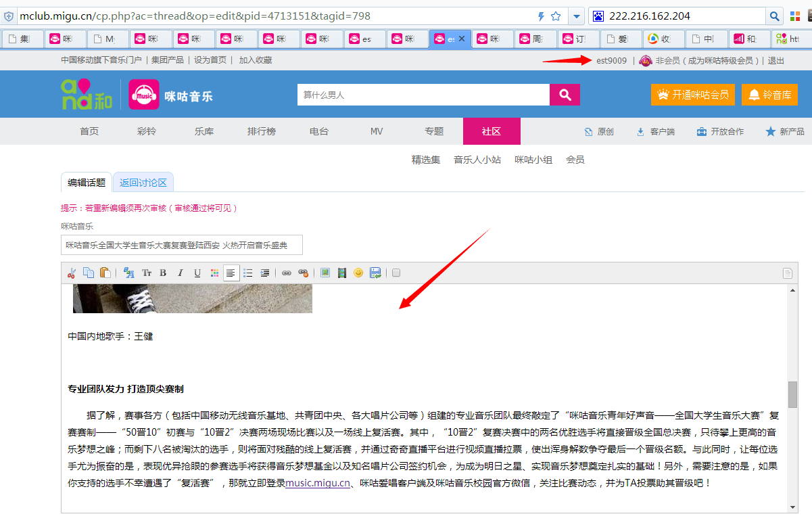Screen dimensions: 812x531
Task: Click the topic title input field
Action: pos(182,245)
